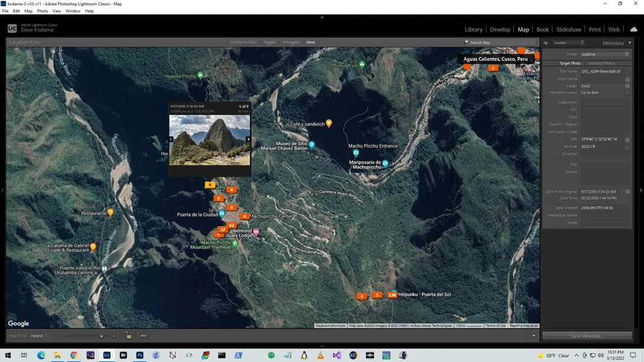Expand left panel with edge arrow
Viewport: 644px width, 362px height.
coord(2,190)
